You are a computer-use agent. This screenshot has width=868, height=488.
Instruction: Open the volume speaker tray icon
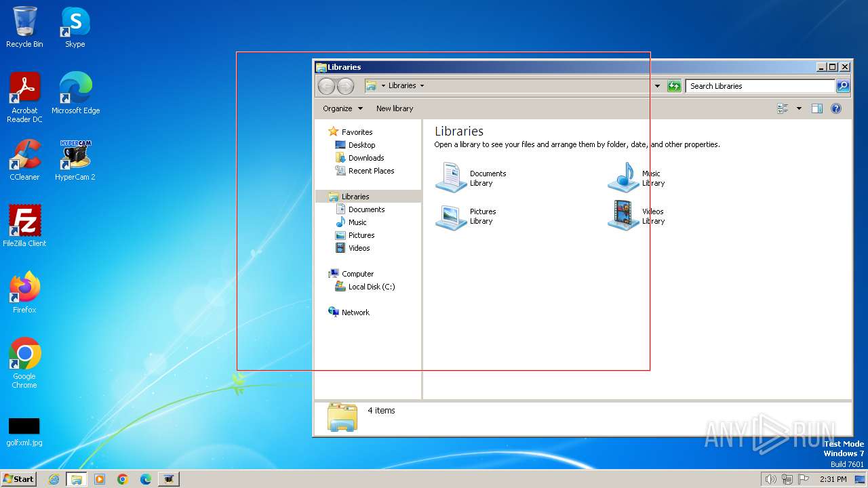(x=770, y=479)
